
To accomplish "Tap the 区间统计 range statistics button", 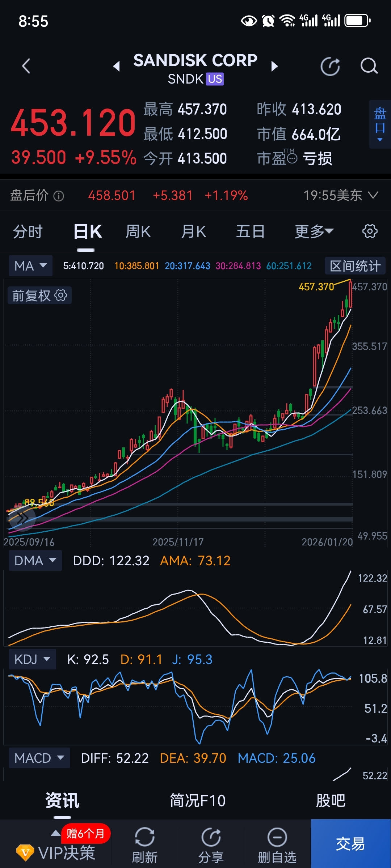I will point(355,266).
